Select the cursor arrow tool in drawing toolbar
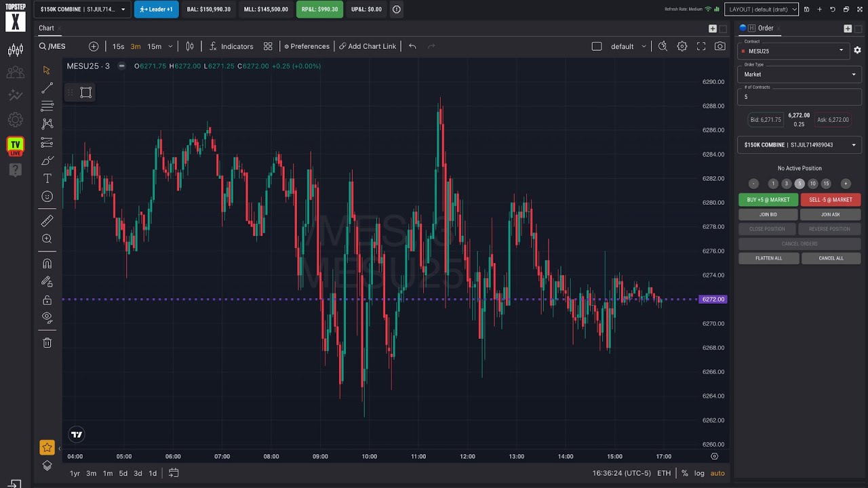Screen dimensions: 868x488 pyautogui.click(x=47, y=70)
